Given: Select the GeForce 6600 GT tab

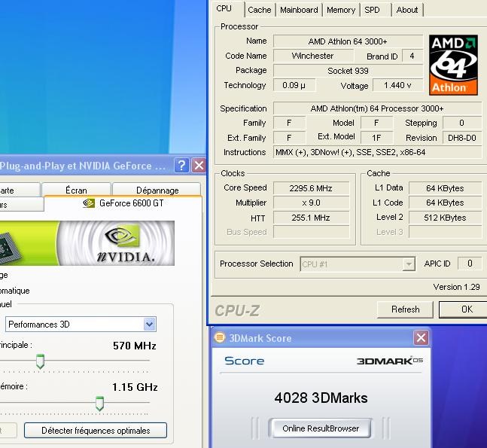Looking at the screenshot, I should (123, 203).
